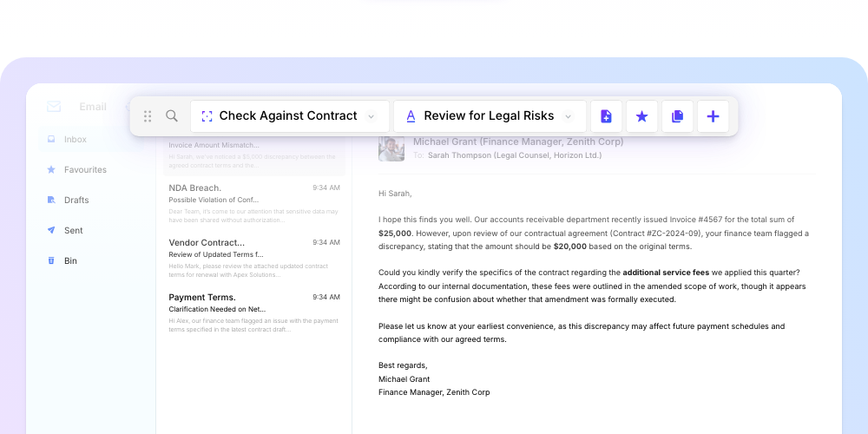Click the bold $25,000 amount in email
The height and width of the screenshot is (434, 868).
[395, 233]
